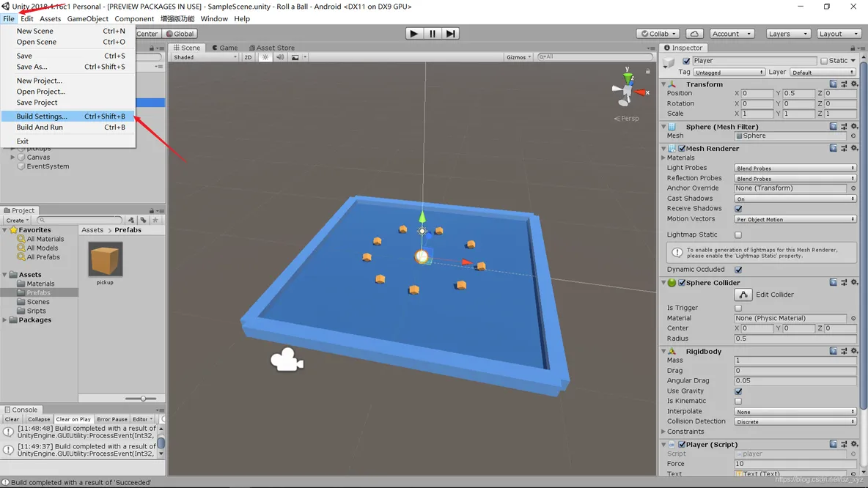
Task: Click the scene orientation gizmo
Action: coord(628,89)
